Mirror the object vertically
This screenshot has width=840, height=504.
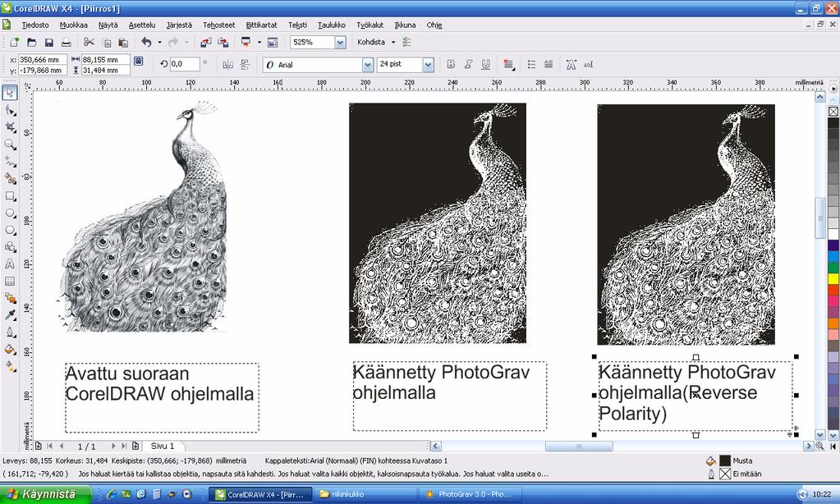[245, 64]
